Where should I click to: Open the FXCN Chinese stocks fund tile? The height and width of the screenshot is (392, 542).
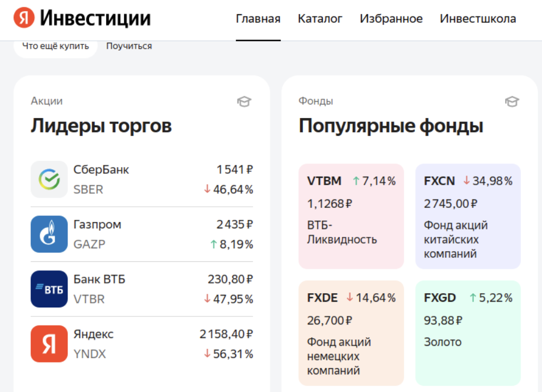[x=467, y=214]
